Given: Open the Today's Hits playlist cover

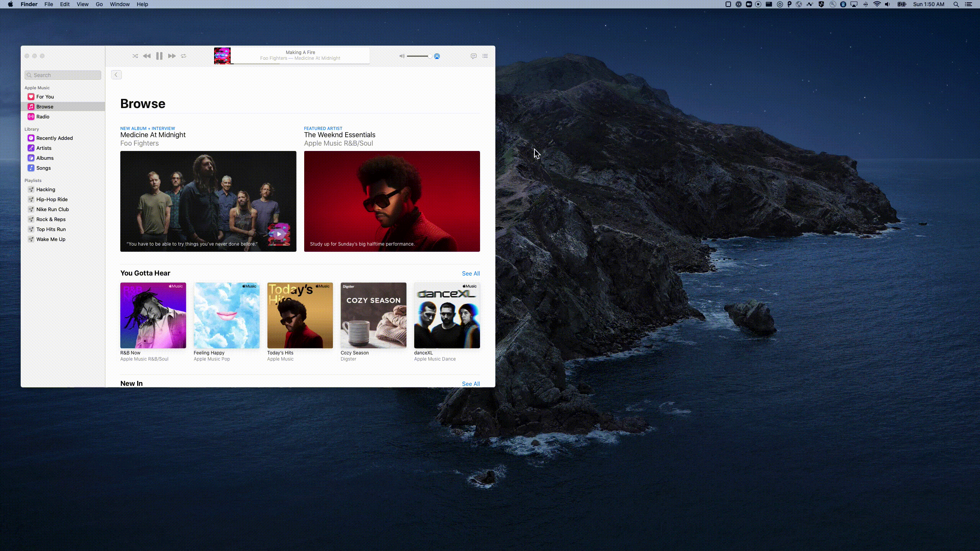Looking at the screenshot, I should pyautogui.click(x=300, y=315).
